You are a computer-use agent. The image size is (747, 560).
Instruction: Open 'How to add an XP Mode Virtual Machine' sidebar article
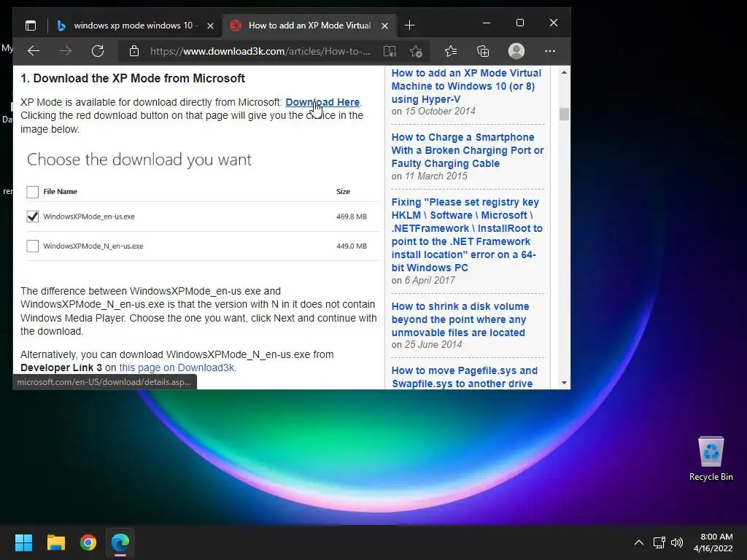pyautogui.click(x=466, y=86)
